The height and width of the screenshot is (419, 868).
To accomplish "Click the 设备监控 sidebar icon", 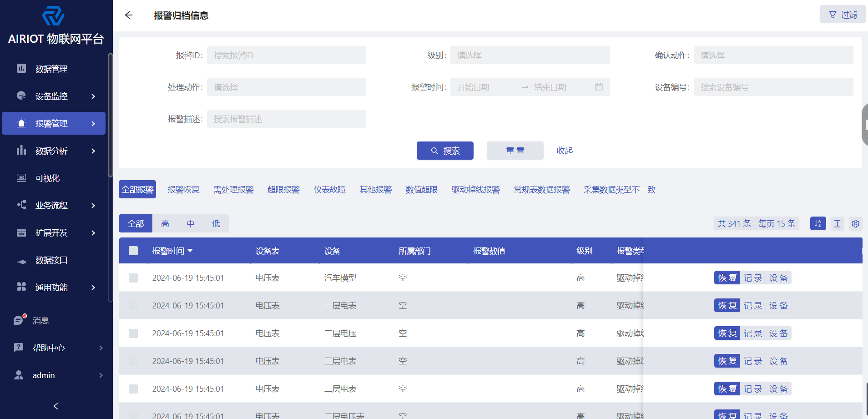I will click(21, 96).
